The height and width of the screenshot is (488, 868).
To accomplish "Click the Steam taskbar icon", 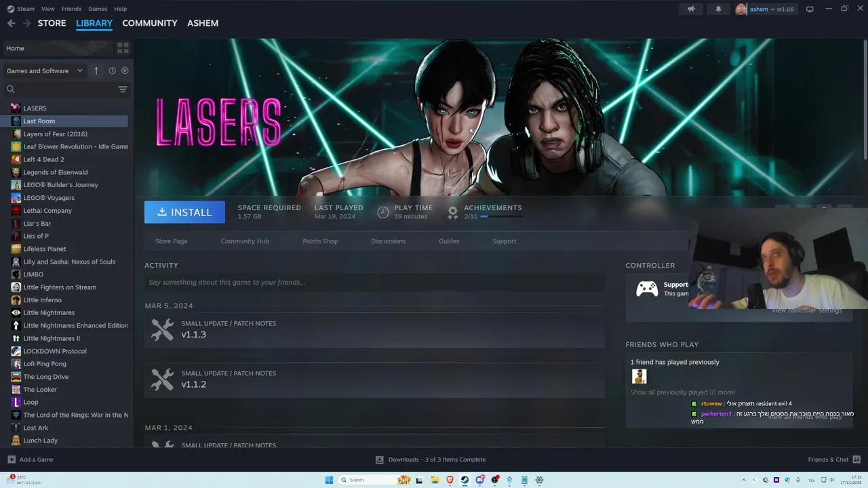I will click(x=465, y=480).
